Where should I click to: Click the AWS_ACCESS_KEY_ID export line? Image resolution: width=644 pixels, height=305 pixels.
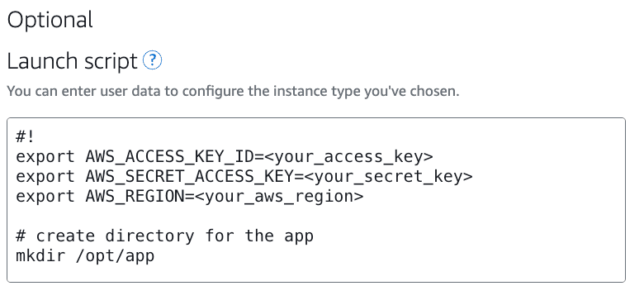tap(225, 157)
